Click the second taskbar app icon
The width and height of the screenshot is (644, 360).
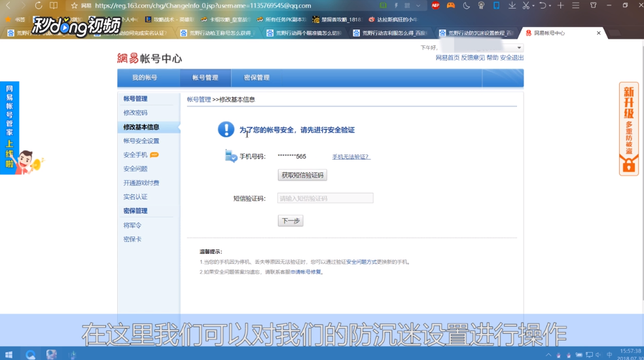coord(51,354)
